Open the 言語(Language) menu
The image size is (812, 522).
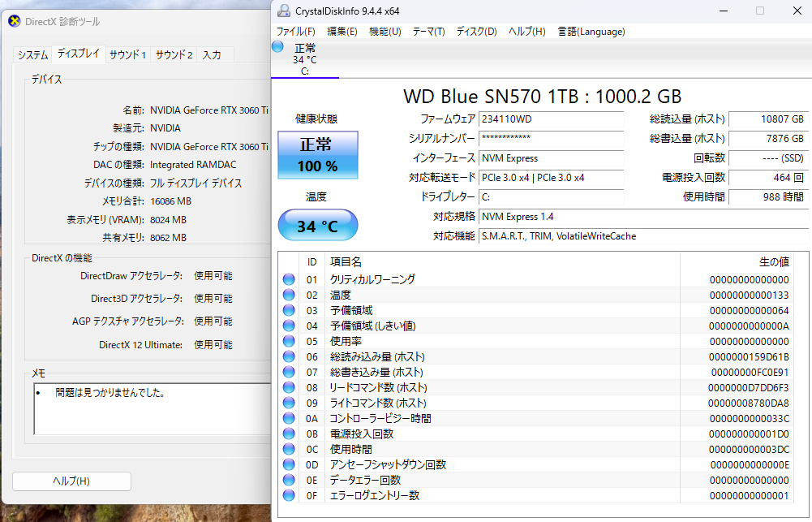[591, 32]
